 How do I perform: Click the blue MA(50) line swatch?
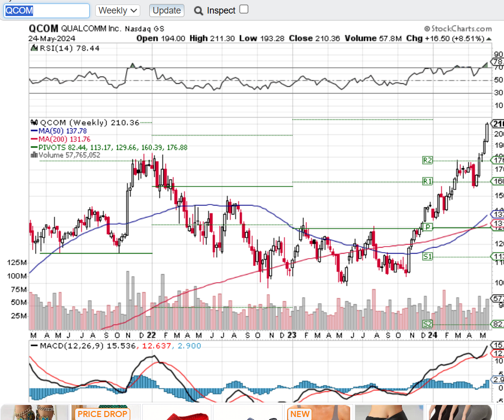click(x=34, y=131)
